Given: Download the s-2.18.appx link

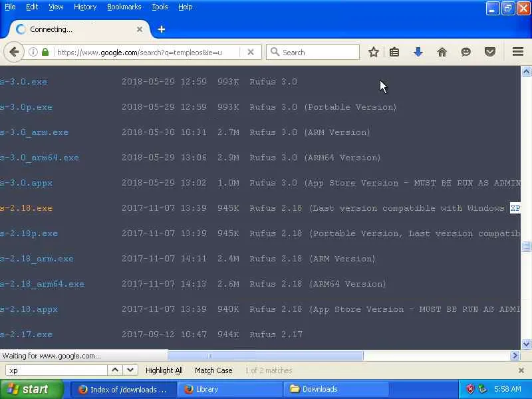Looking at the screenshot, I should coord(29,309).
